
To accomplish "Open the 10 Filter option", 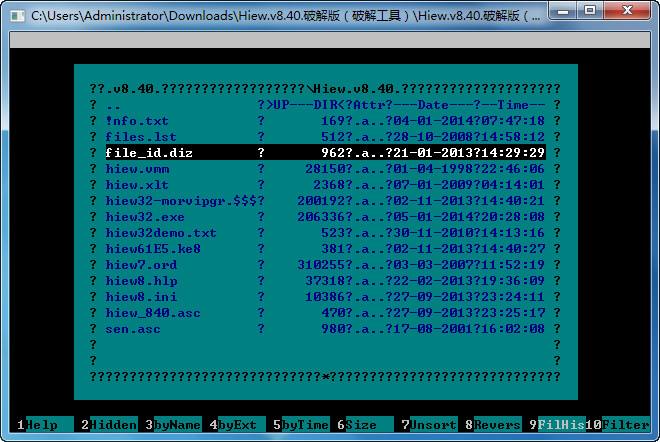I will (x=618, y=425).
